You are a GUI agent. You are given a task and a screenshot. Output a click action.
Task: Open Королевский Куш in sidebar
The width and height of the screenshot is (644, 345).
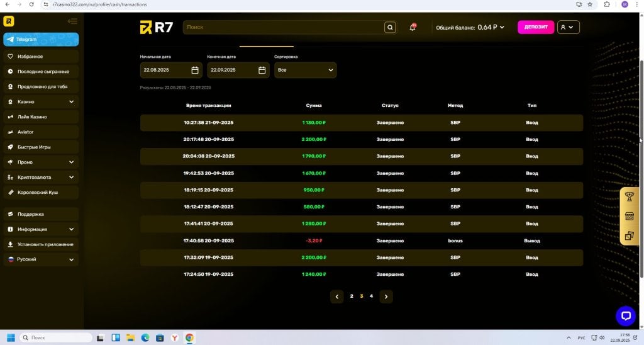click(41, 193)
